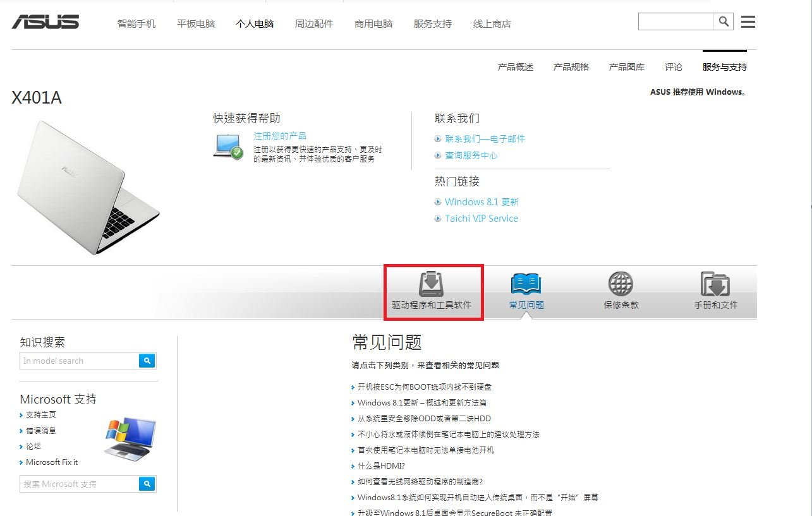Open the Windows 8.1 更新 link

[x=482, y=201]
